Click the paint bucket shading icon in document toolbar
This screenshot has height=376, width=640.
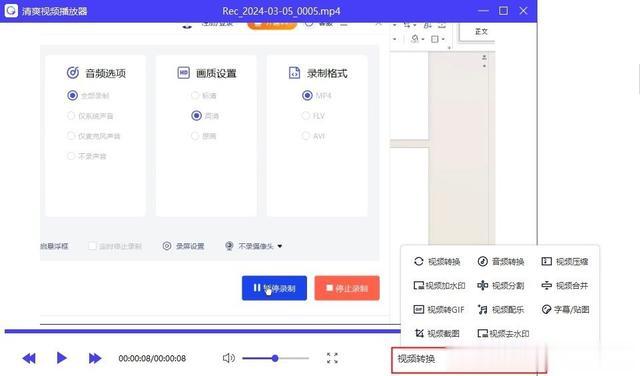click(415, 39)
